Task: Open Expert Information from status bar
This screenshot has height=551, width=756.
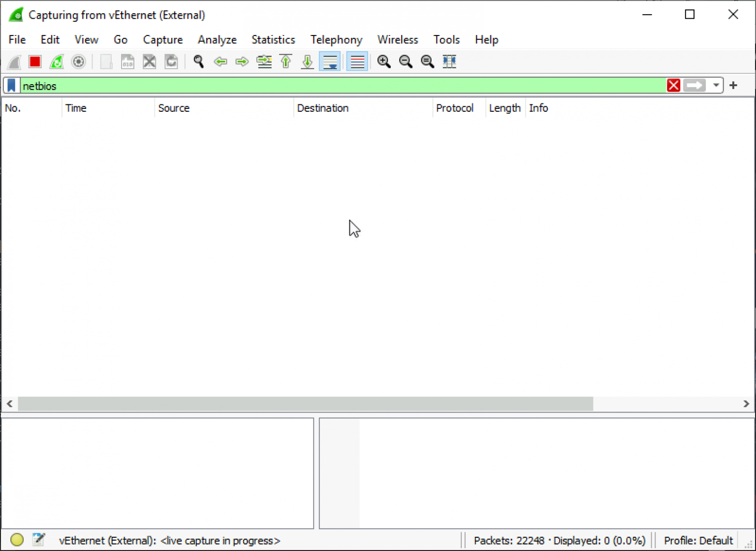Action: (x=17, y=540)
